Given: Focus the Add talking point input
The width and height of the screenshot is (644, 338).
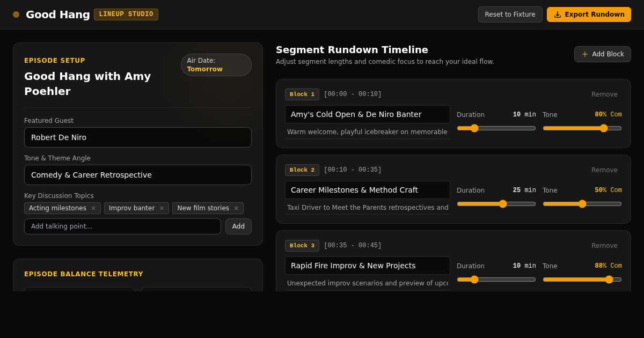Looking at the screenshot, I should pyautogui.click(x=122, y=226).
